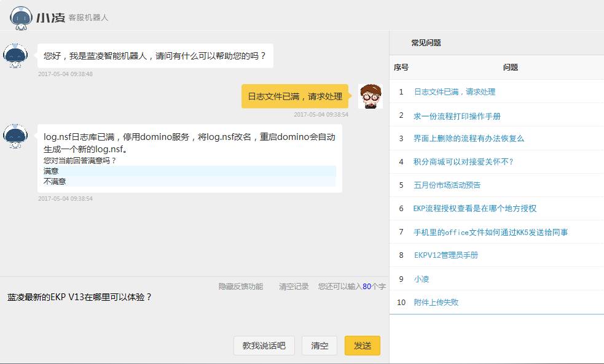Click the 序号 column header
The image size is (604, 364).
(x=401, y=68)
